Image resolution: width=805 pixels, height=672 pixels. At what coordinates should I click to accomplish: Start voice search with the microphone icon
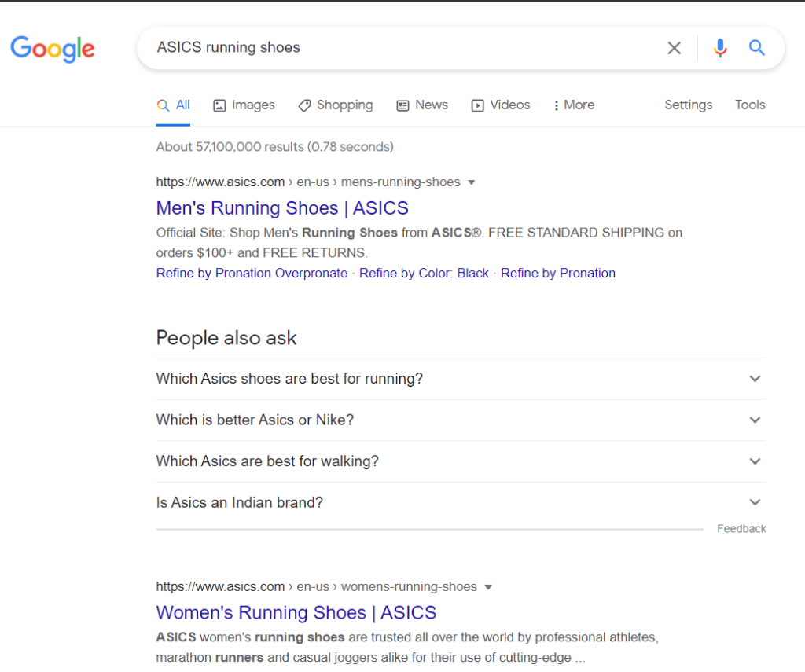pos(720,48)
